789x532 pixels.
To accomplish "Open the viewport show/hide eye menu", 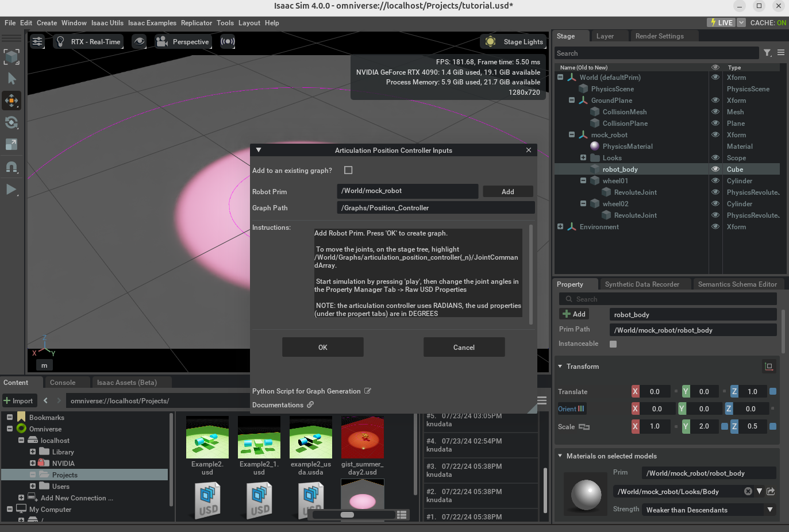I will tap(139, 41).
